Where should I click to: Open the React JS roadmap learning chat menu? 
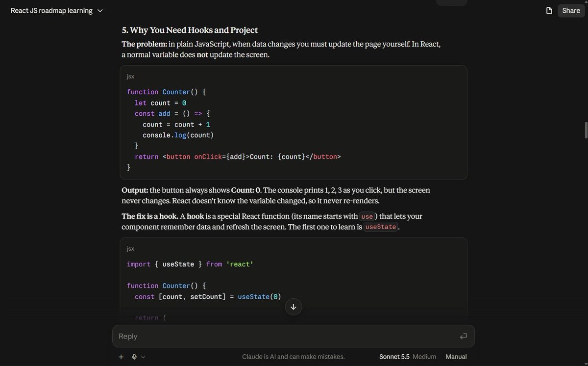pyautogui.click(x=57, y=11)
